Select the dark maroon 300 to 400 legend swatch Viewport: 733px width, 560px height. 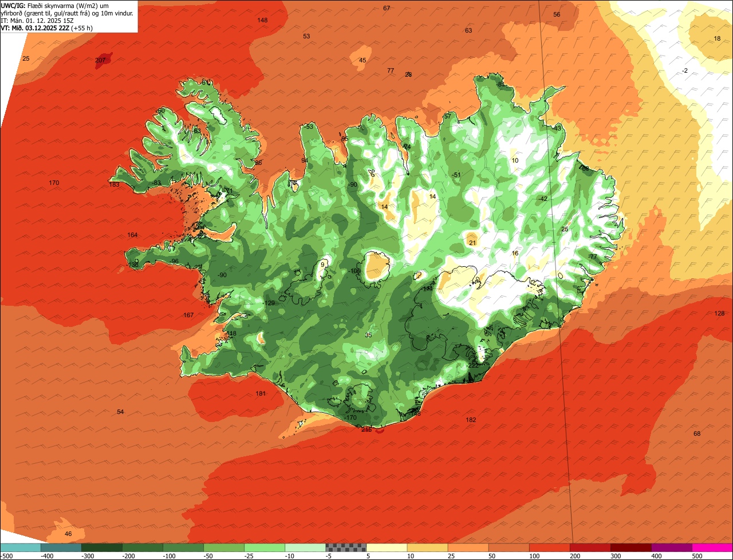click(x=630, y=547)
